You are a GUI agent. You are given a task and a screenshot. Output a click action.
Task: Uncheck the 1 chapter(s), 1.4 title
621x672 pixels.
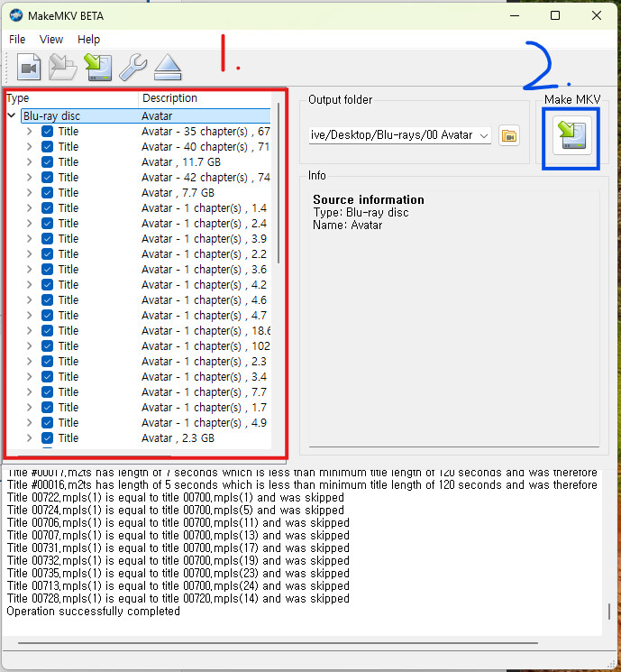point(47,207)
